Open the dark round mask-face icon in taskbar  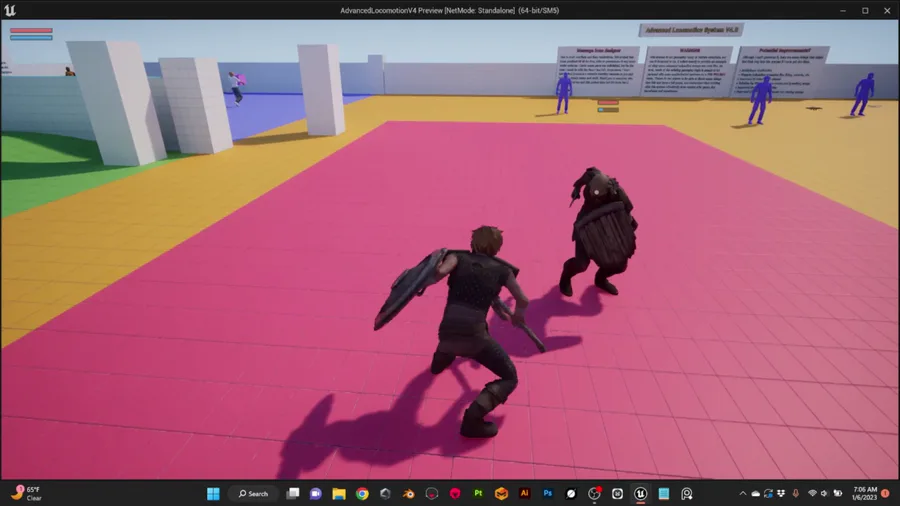coord(432,493)
